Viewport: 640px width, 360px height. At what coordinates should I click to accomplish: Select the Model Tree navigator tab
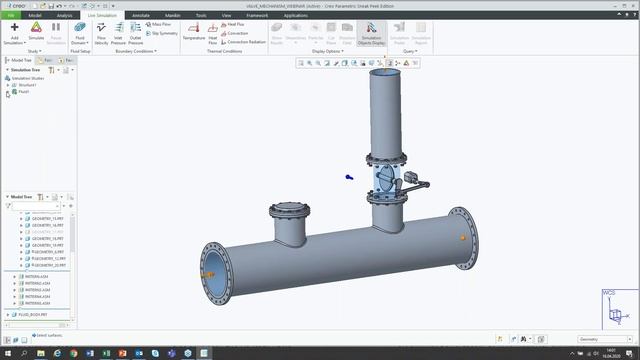coord(18,60)
